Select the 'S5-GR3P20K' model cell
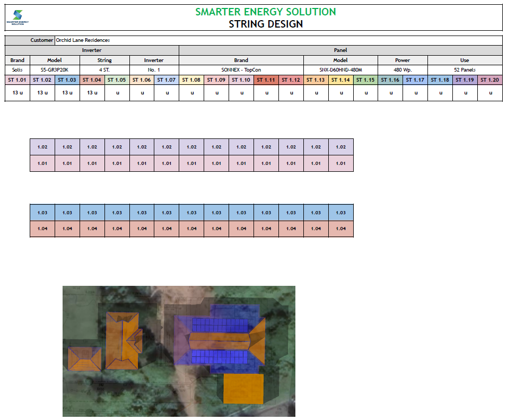507x420 pixels. (x=55, y=70)
